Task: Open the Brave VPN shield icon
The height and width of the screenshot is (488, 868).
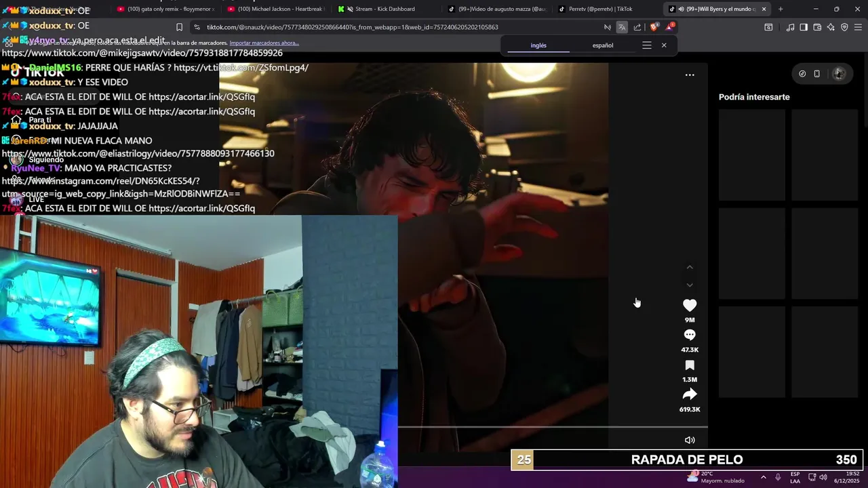Action: coord(844,27)
